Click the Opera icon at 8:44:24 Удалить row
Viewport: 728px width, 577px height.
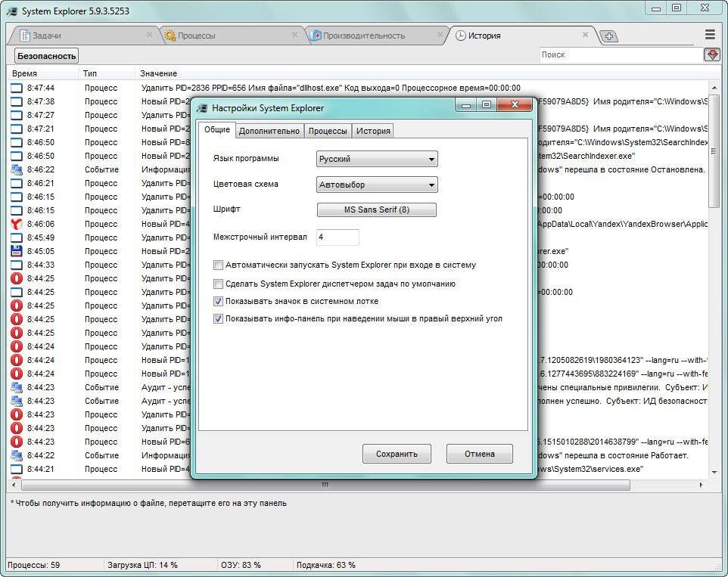pyautogui.click(x=16, y=346)
